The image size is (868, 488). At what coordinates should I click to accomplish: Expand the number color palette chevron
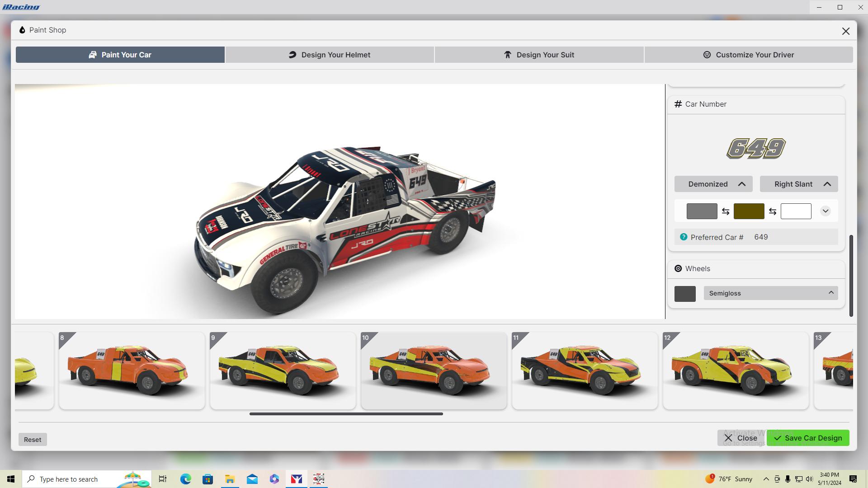(x=826, y=211)
